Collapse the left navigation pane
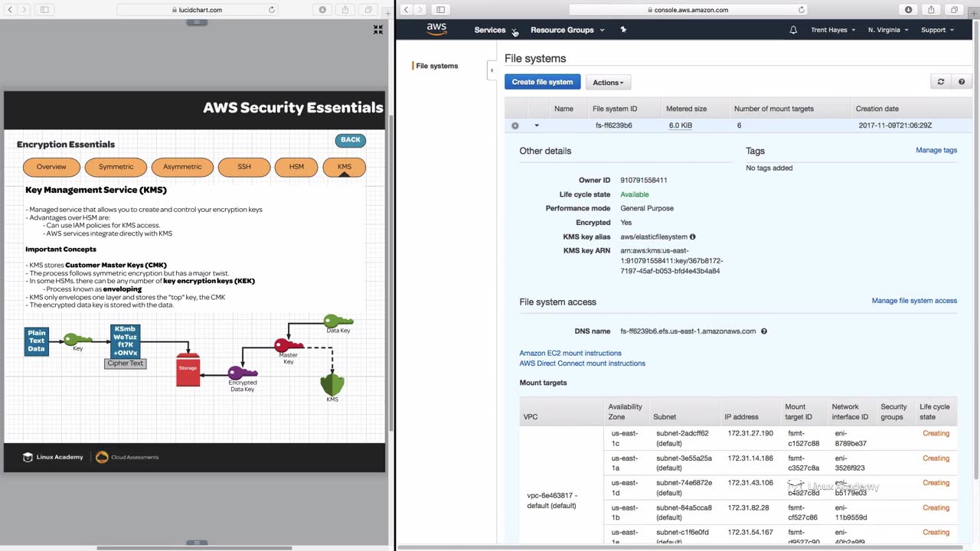This screenshot has width=980, height=551. pyautogui.click(x=492, y=70)
